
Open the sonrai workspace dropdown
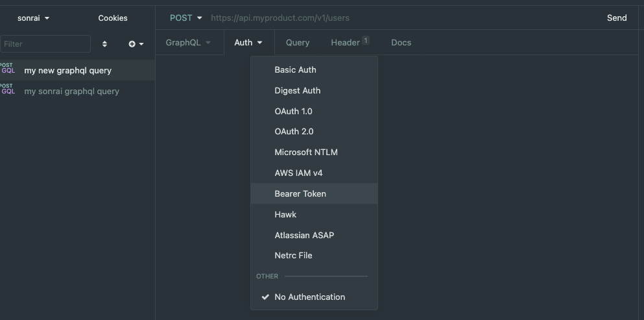point(33,18)
